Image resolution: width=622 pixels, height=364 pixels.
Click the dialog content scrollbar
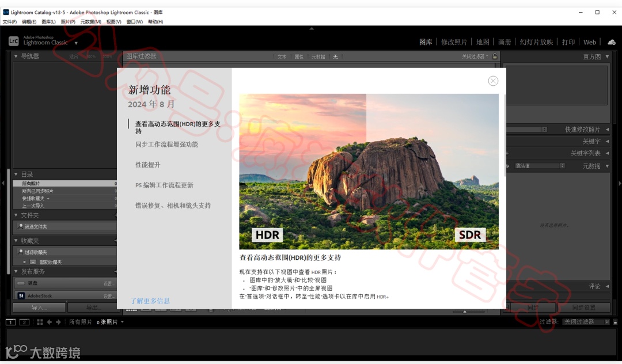click(x=505, y=135)
